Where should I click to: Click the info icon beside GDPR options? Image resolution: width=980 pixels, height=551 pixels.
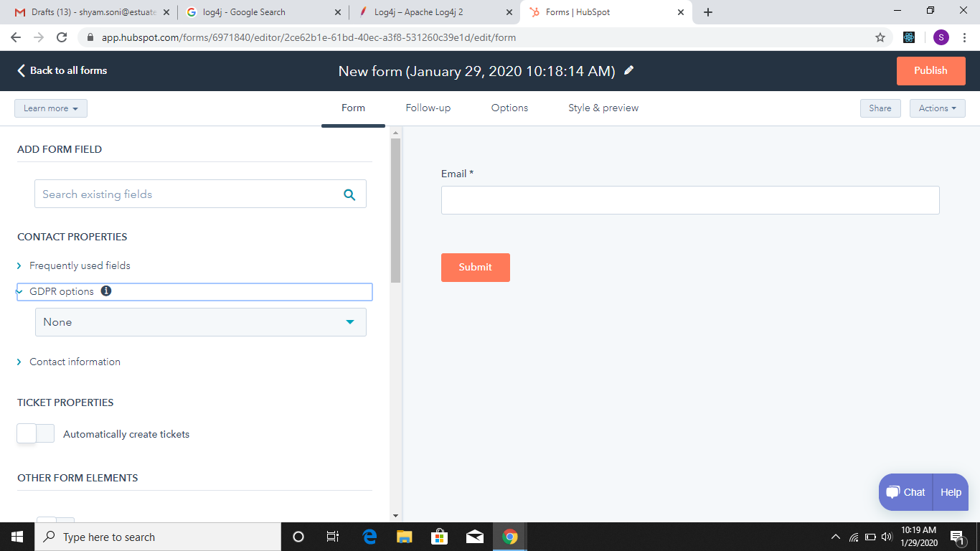pyautogui.click(x=106, y=291)
